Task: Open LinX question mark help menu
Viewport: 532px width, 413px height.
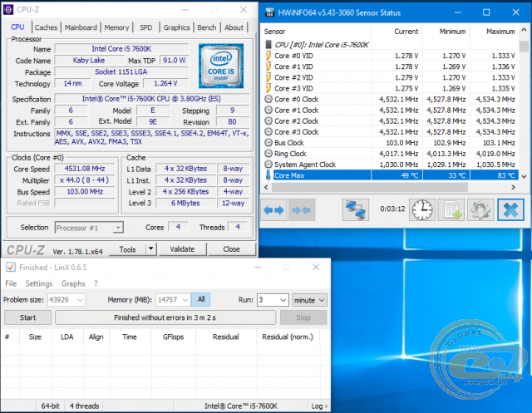Action: tap(96, 283)
